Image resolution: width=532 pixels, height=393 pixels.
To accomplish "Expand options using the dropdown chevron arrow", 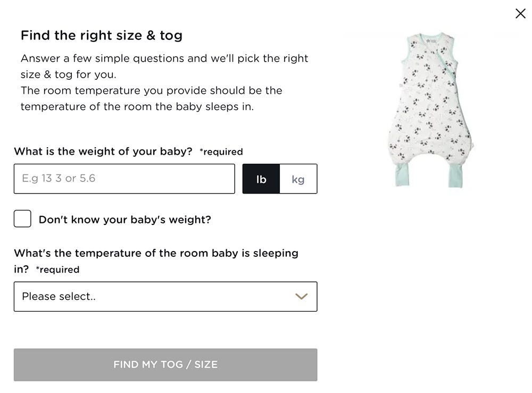I will tap(301, 296).
